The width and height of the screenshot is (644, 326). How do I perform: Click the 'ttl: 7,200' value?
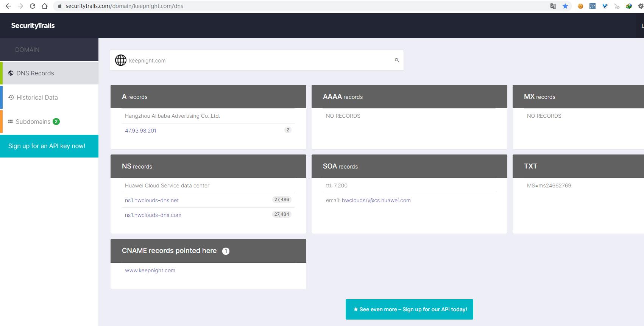(x=337, y=186)
